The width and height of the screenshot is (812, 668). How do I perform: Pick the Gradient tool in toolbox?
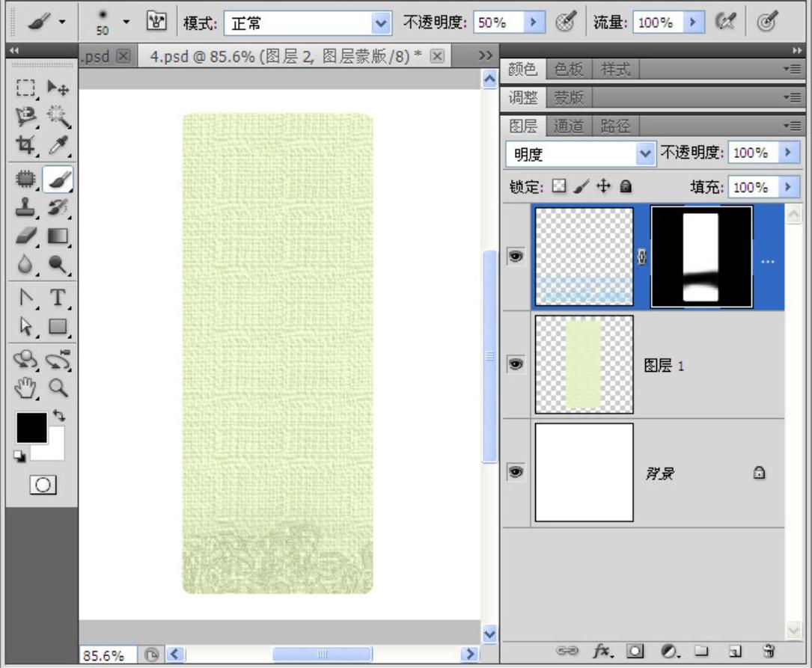click(58, 236)
